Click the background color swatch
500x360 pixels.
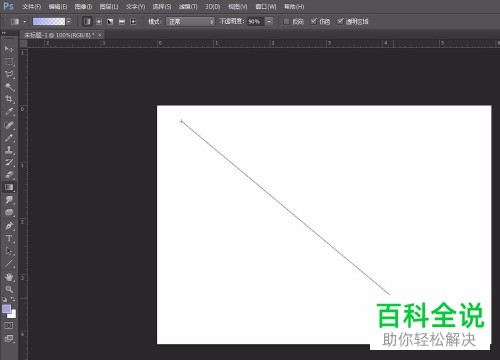(13, 314)
